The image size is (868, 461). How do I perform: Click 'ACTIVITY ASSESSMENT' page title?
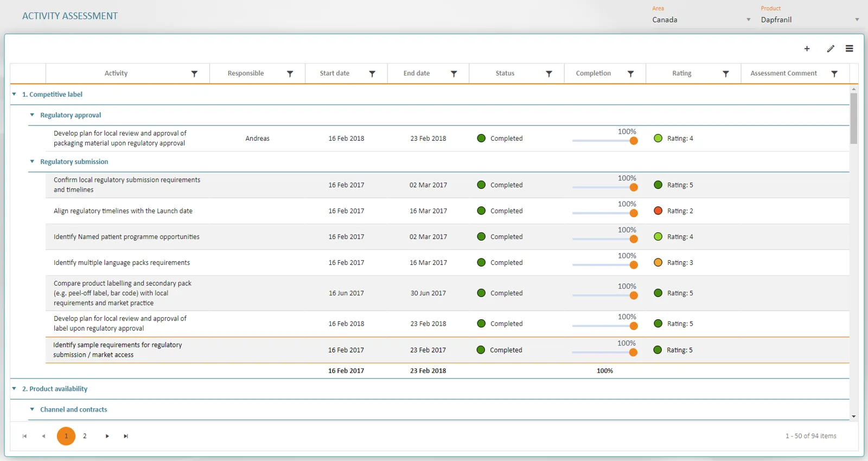coord(70,16)
